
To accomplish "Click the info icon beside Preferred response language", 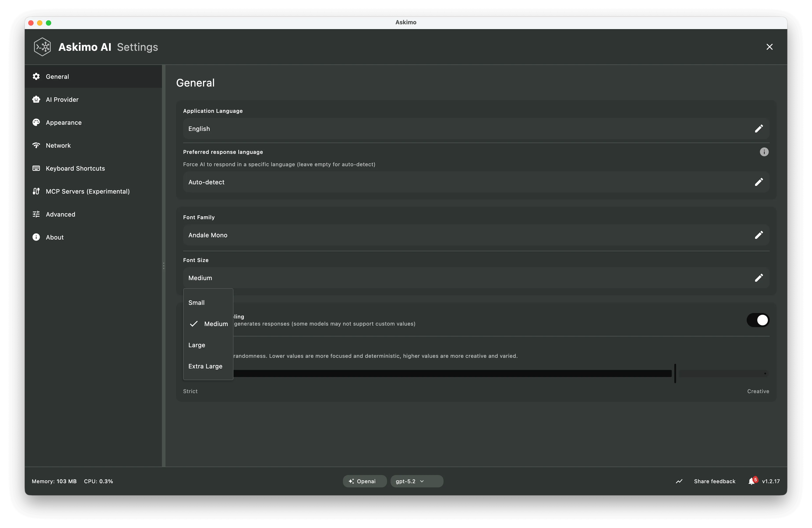I will [764, 152].
